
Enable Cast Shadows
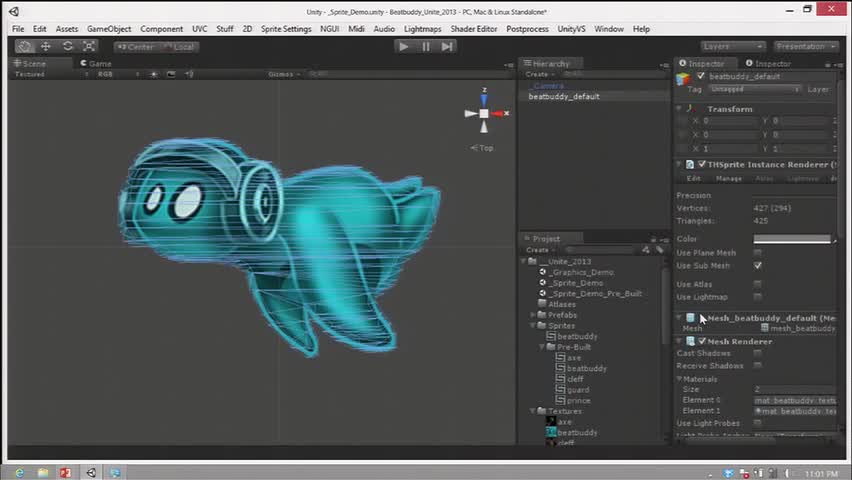coord(757,353)
